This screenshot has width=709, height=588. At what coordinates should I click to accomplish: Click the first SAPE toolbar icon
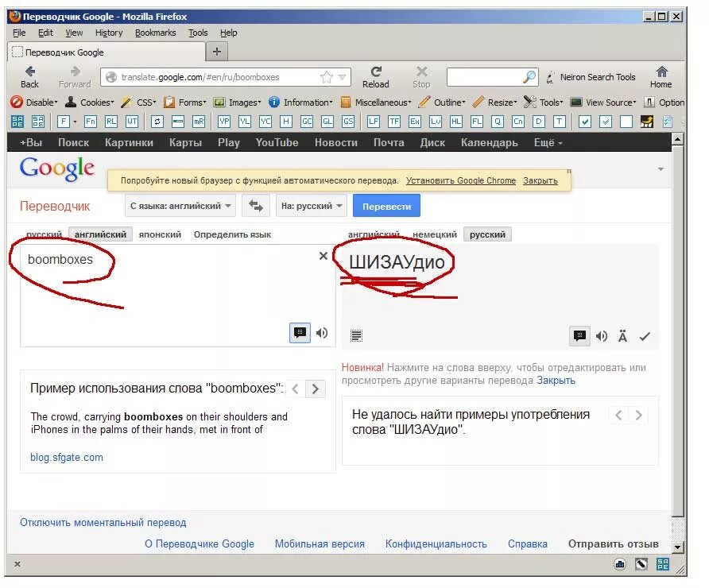17,122
